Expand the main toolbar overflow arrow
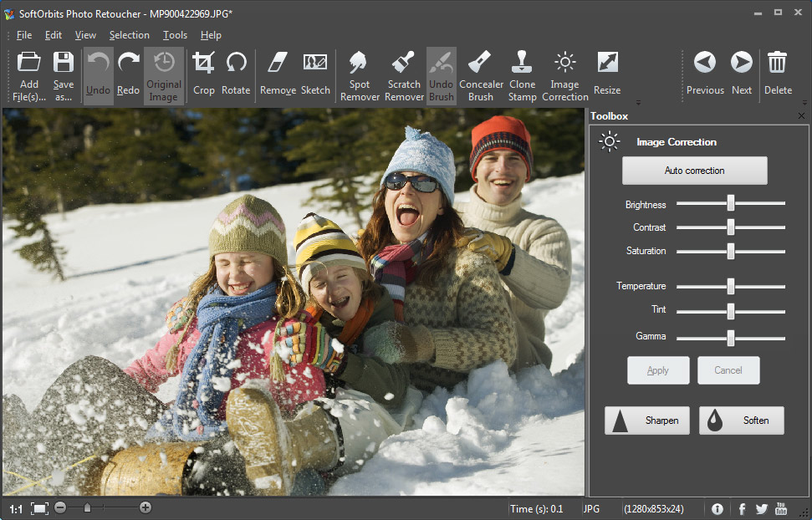 tap(639, 103)
